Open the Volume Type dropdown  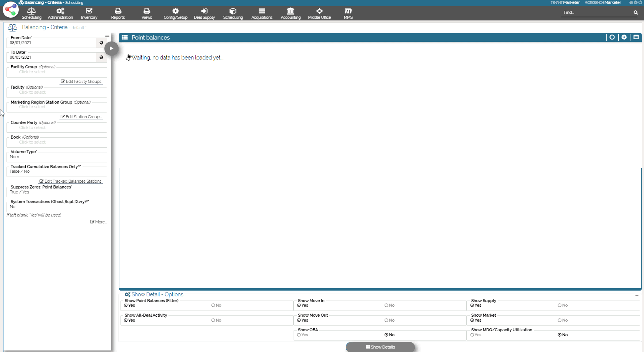click(56, 157)
